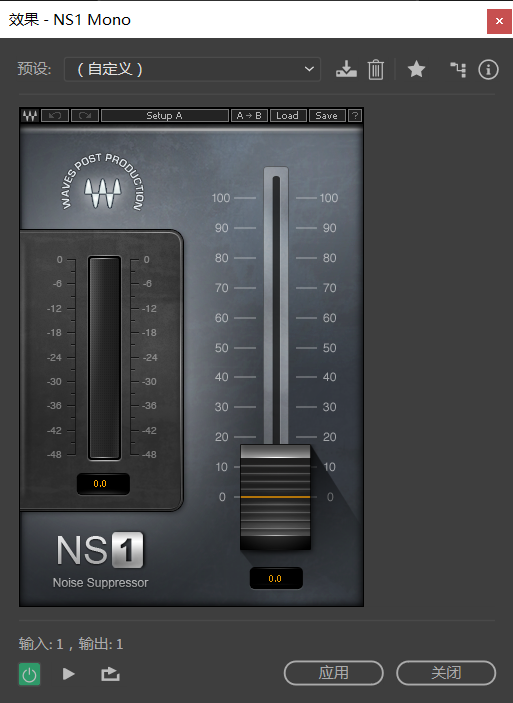
Task: Apply the effect with the 应用 button
Action: click(334, 673)
